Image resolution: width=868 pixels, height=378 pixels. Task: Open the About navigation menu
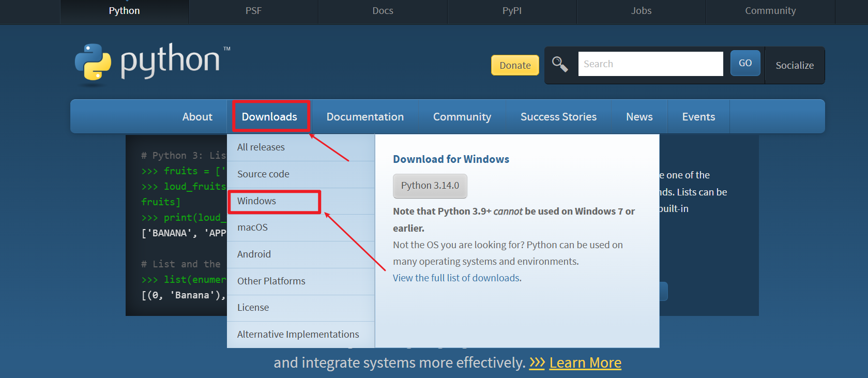point(197,117)
